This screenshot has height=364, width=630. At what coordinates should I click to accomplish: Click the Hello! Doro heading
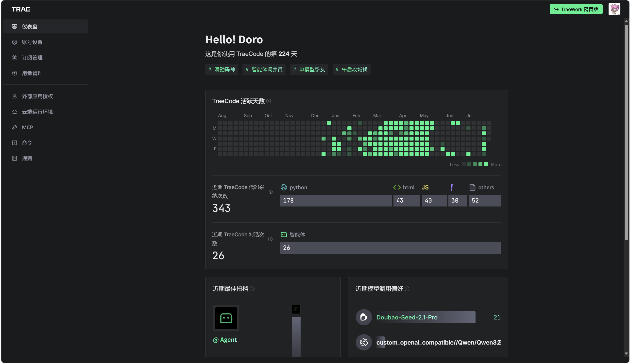coord(234,39)
